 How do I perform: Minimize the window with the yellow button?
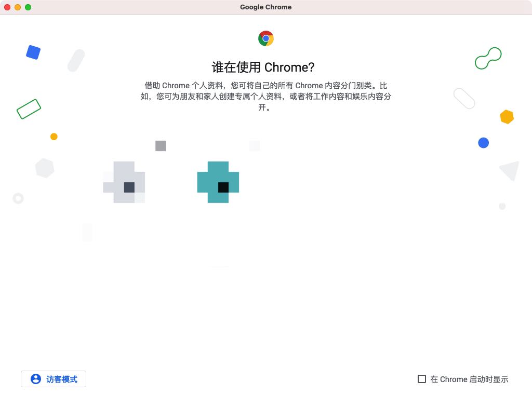(x=18, y=7)
